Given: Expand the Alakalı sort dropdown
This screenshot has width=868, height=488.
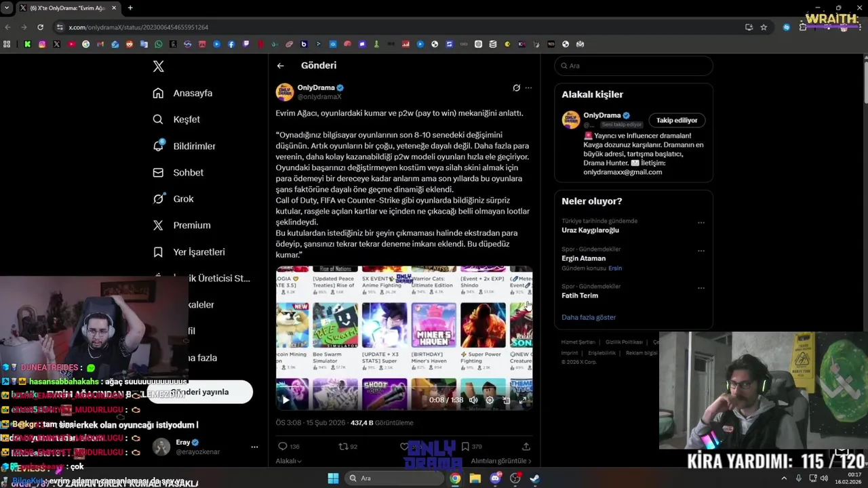Looking at the screenshot, I should [289, 461].
